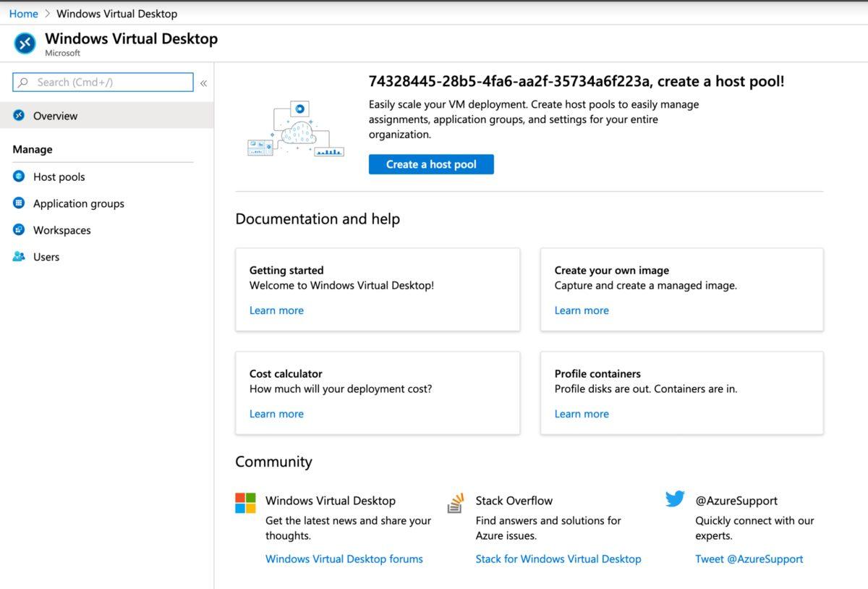
Task: Click the Host pools icon
Action: pyautogui.click(x=19, y=177)
